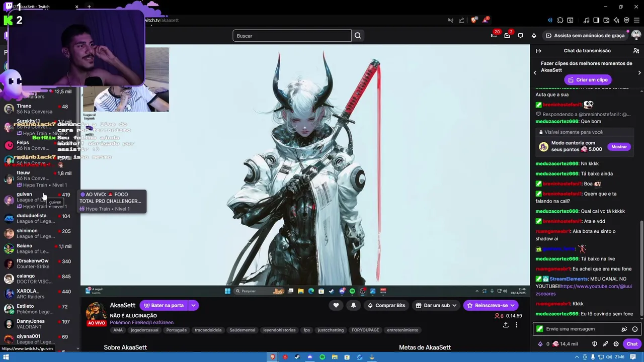Open Baiano channel in sidebar
The image size is (644, 362).
[x=39, y=248]
